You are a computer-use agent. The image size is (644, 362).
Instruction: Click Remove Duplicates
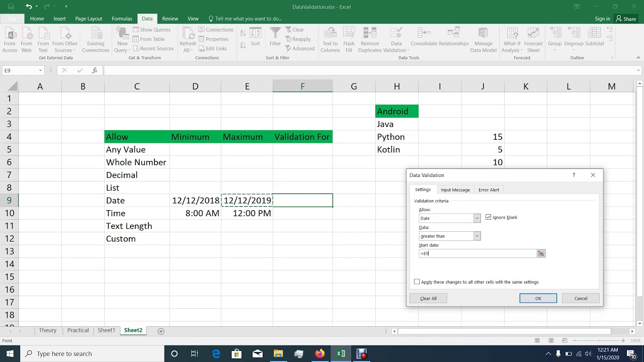pyautogui.click(x=370, y=40)
